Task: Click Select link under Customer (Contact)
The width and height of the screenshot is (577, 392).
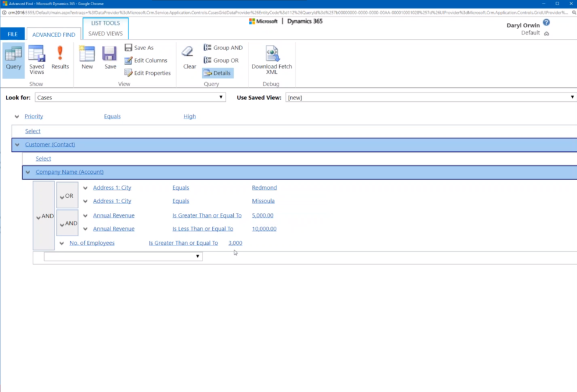Action: tap(44, 159)
